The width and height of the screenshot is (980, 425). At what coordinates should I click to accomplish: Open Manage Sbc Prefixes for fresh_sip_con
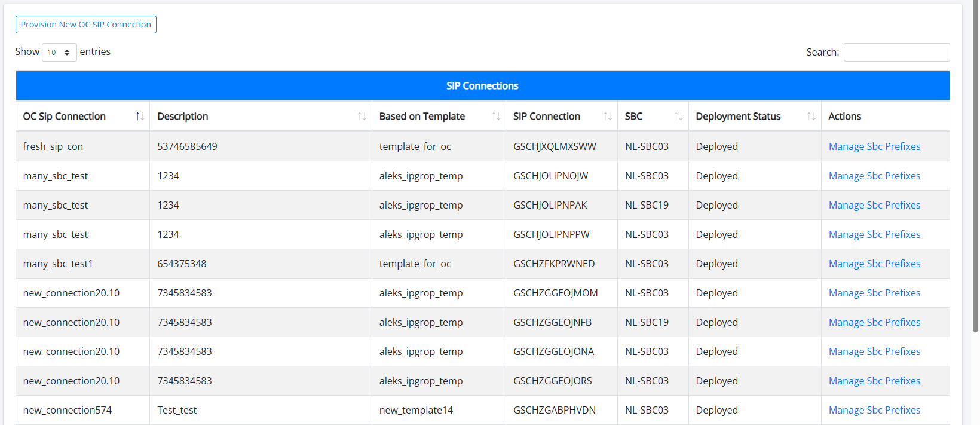[x=874, y=147]
